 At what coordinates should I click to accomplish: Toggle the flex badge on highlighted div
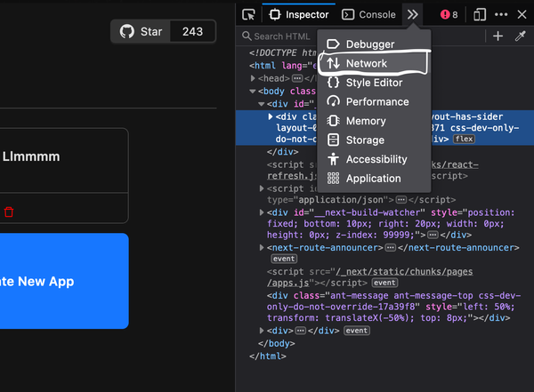pos(465,140)
